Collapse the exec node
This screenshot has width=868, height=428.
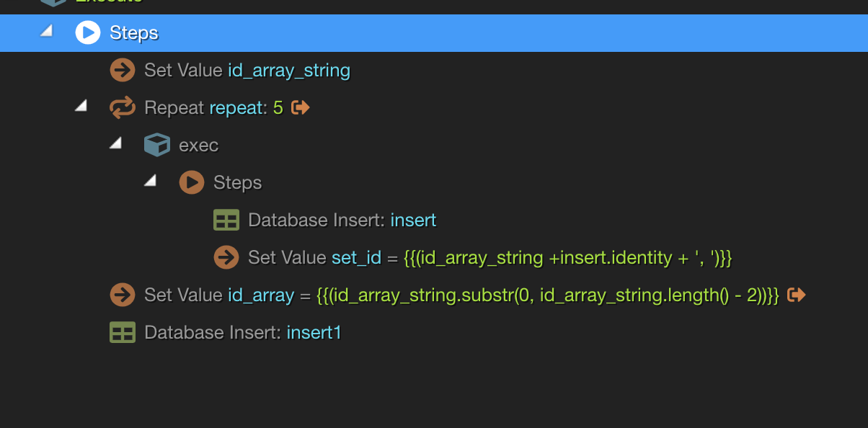[x=116, y=143]
